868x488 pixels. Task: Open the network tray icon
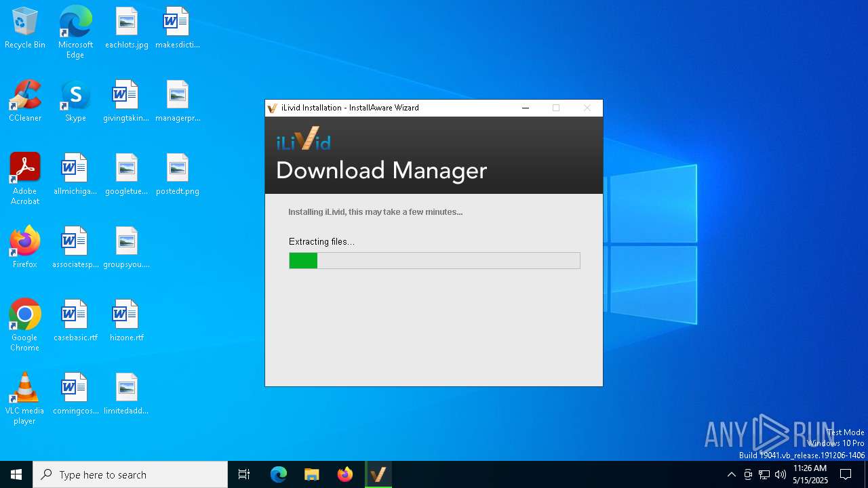[x=764, y=474]
